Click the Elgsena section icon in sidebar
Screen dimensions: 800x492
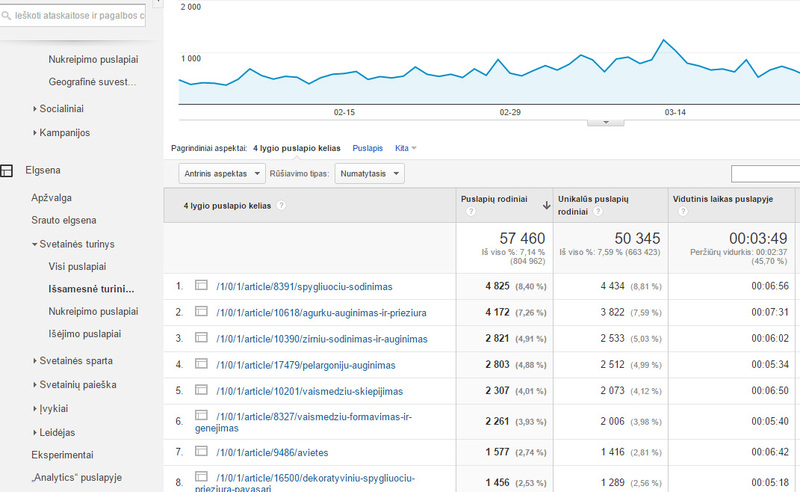(6, 170)
